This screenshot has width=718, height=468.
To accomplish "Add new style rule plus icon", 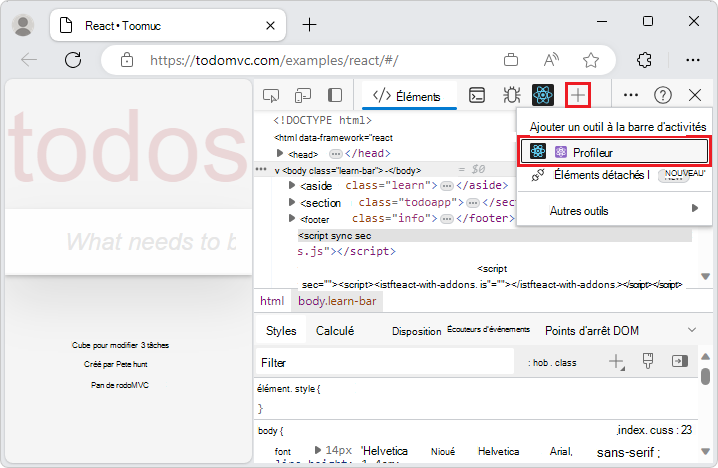I will coord(617,362).
